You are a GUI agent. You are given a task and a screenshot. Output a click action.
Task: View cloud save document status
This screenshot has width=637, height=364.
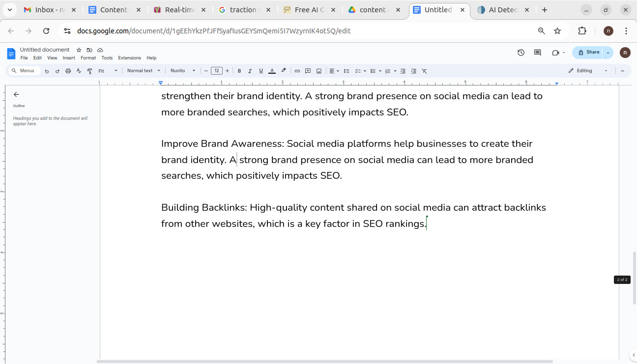[x=100, y=50]
